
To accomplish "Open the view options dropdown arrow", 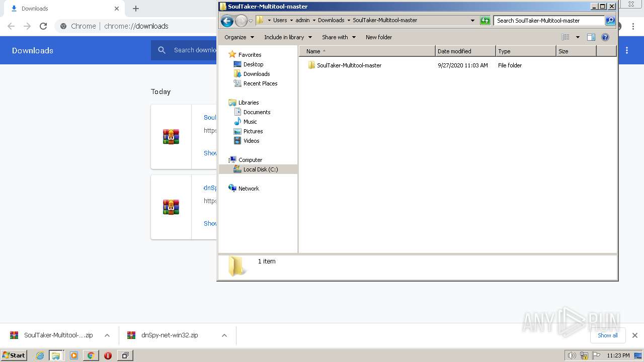I will coord(578,37).
